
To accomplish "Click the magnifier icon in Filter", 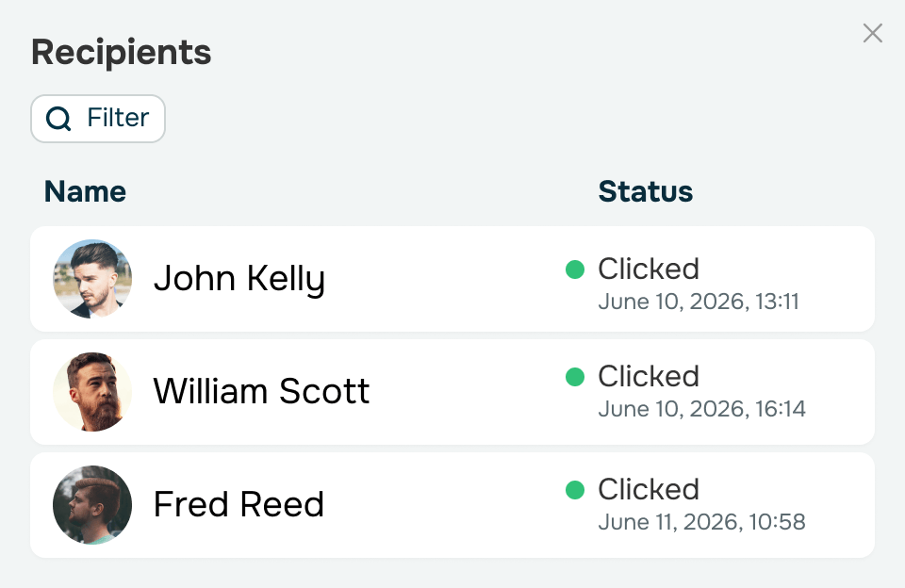I will pyautogui.click(x=58, y=119).
